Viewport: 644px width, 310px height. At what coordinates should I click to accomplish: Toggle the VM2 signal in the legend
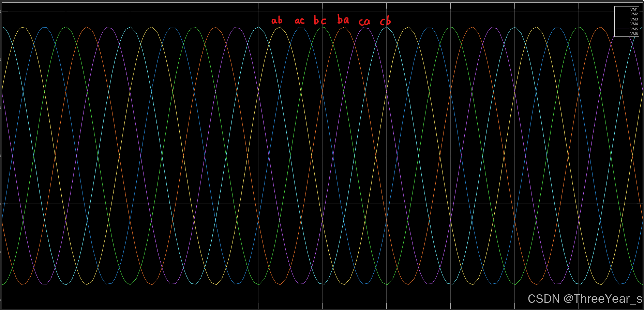[x=627, y=14]
